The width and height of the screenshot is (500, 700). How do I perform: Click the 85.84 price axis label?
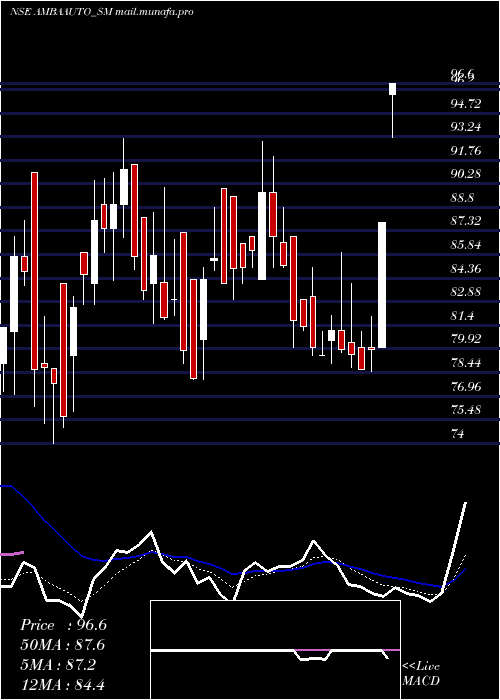(466, 245)
